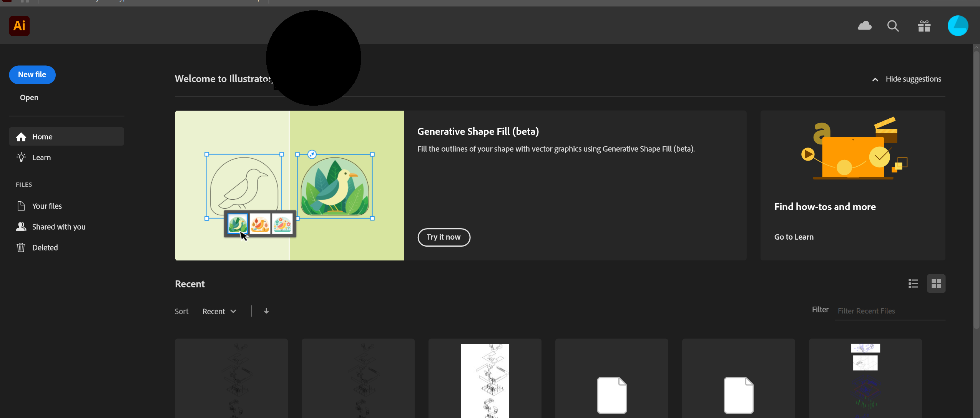Viewport: 980px width, 418px height.
Task: Open your profile avatar
Action: click(x=958, y=26)
